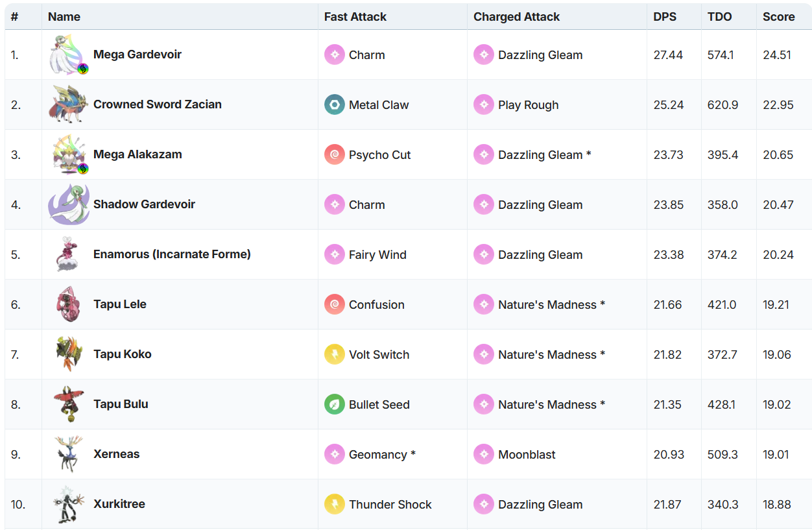Click the Xerneas sprite image
The width and height of the screenshot is (812, 530).
point(69,454)
